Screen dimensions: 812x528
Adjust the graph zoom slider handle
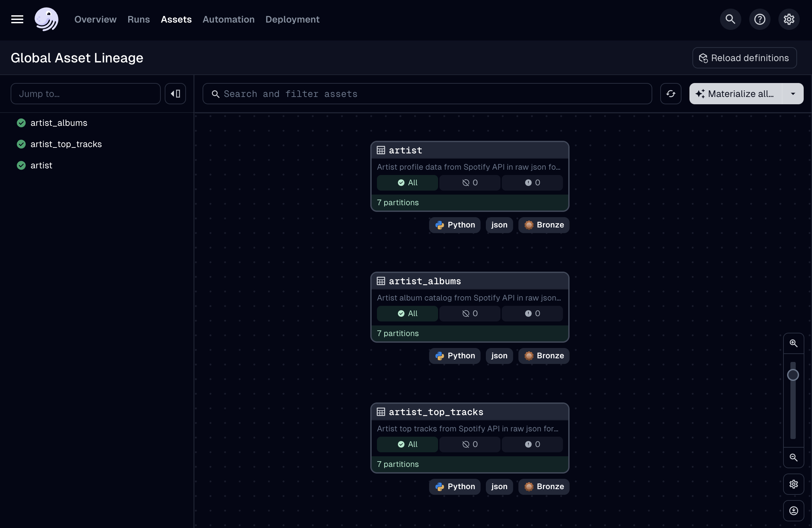click(793, 375)
